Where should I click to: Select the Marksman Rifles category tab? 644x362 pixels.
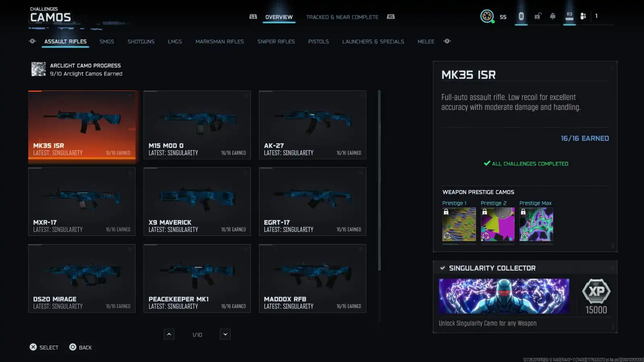(219, 41)
